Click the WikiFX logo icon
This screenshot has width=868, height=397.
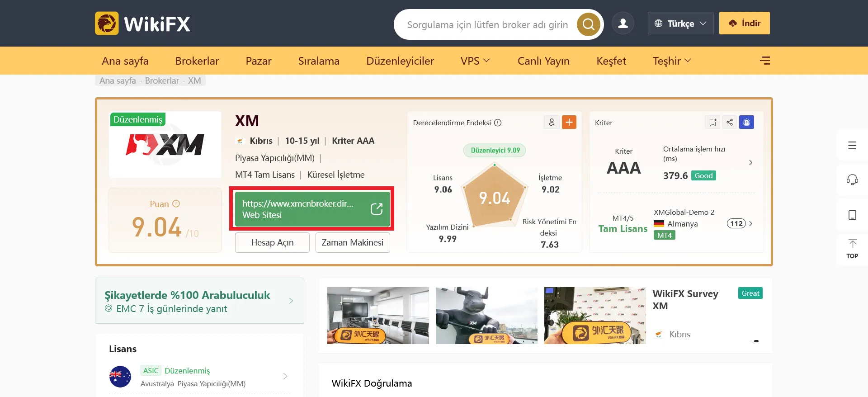[x=107, y=24]
